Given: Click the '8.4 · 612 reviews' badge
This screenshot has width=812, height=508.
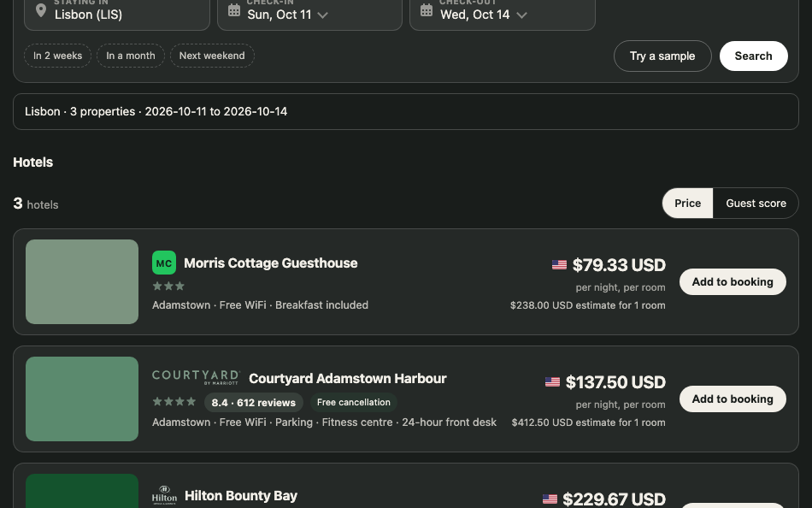Looking at the screenshot, I should (x=254, y=402).
